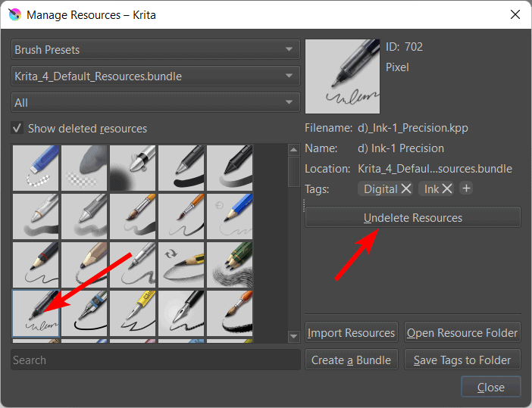Remove the Digital tag
The width and height of the screenshot is (532, 408).
click(x=406, y=188)
